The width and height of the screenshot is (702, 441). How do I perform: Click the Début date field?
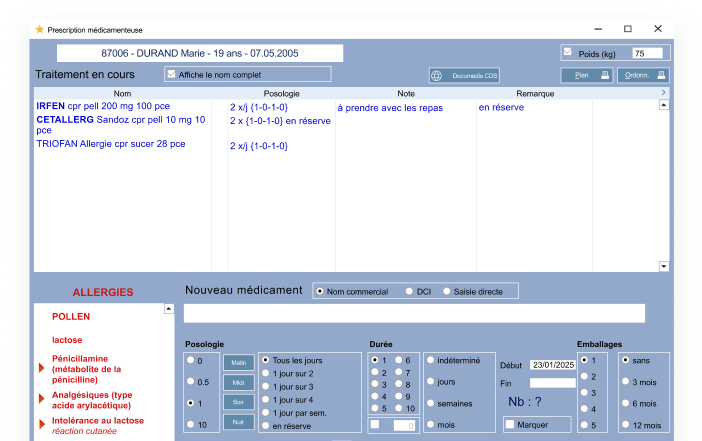pyautogui.click(x=552, y=365)
